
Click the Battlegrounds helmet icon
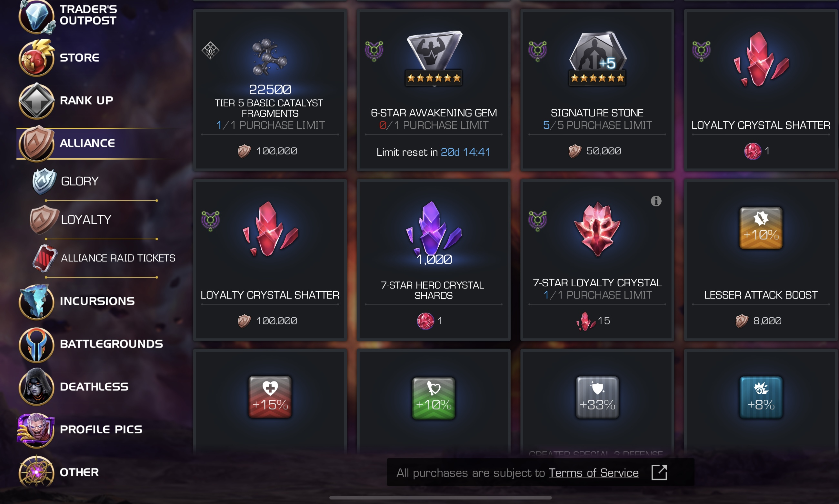(x=36, y=344)
